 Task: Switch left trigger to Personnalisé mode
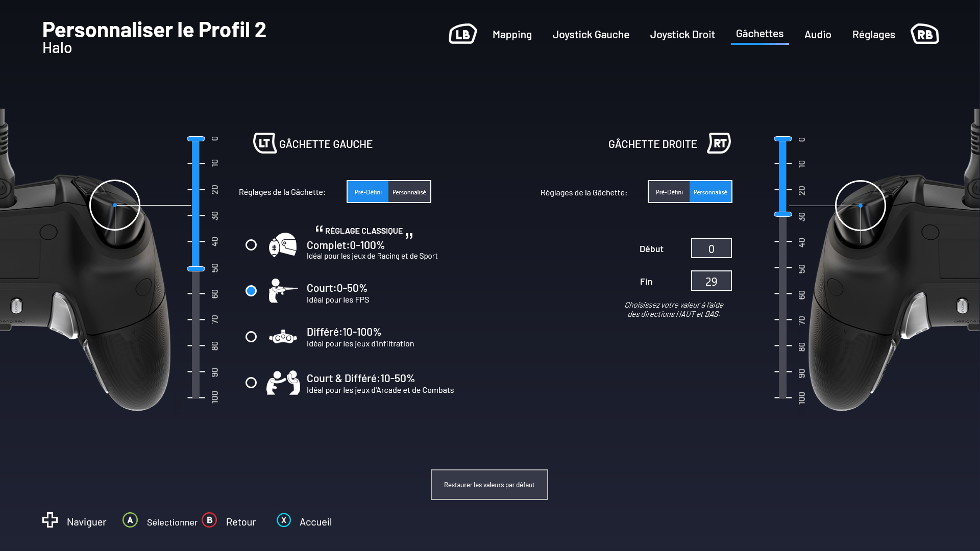(x=409, y=192)
